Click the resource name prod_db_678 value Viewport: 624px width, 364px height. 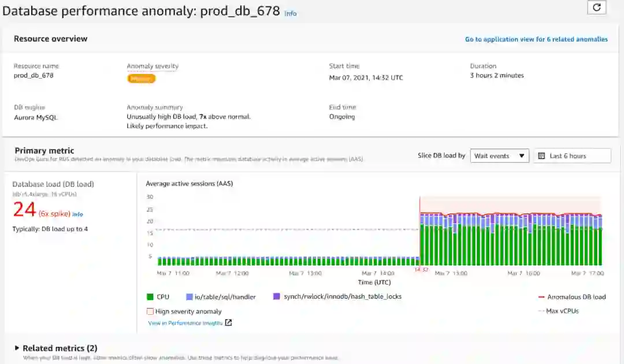(x=34, y=76)
